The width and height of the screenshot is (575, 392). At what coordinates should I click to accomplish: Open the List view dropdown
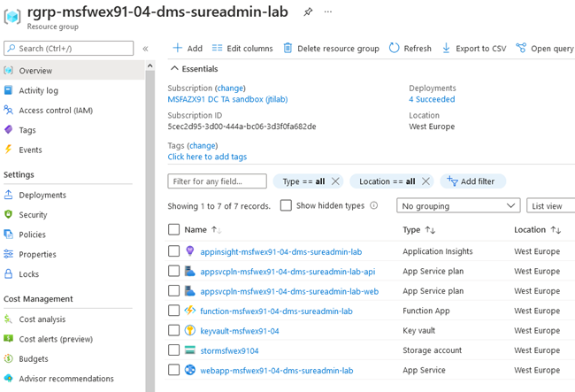(x=551, y=205)
